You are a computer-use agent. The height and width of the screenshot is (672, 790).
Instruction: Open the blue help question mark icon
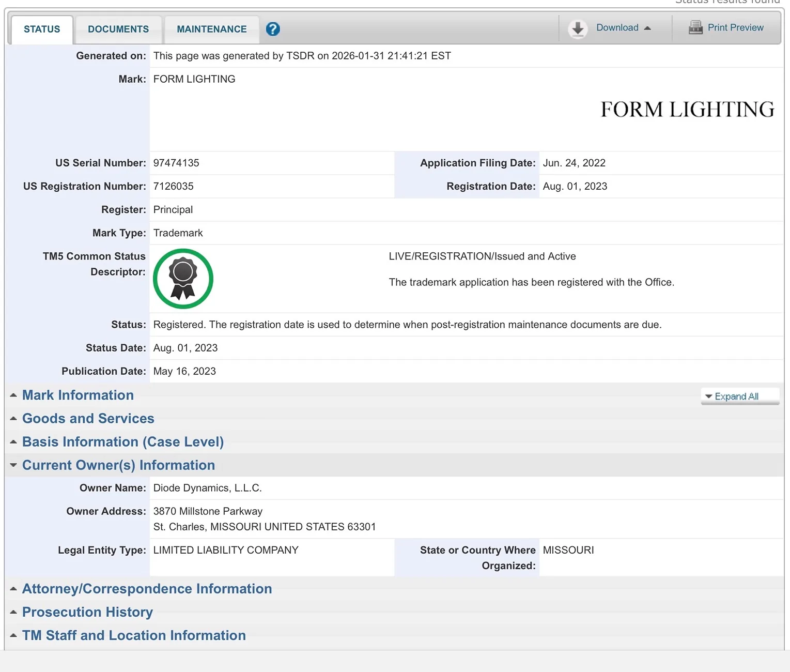[x=273, y=29]
